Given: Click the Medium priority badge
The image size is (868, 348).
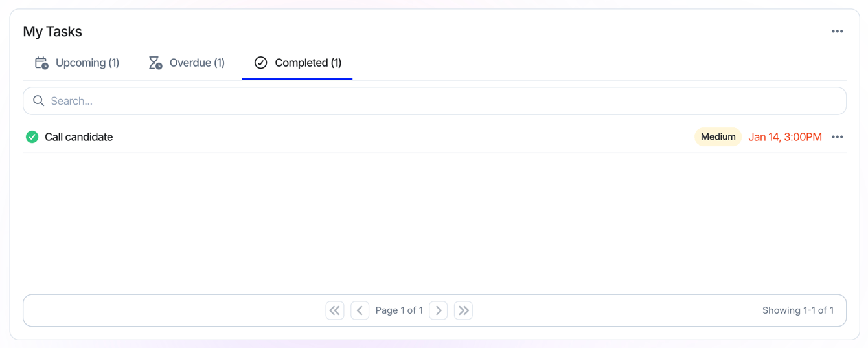Looking at the screenshot, I should [x=718, y=137].
